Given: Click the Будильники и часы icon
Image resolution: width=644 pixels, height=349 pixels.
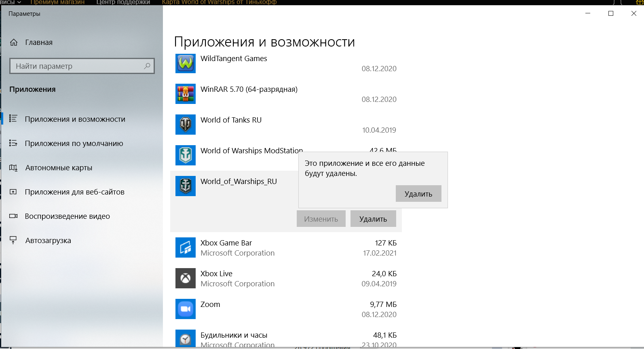Looking at the screenshot, I should click(186, 339).
